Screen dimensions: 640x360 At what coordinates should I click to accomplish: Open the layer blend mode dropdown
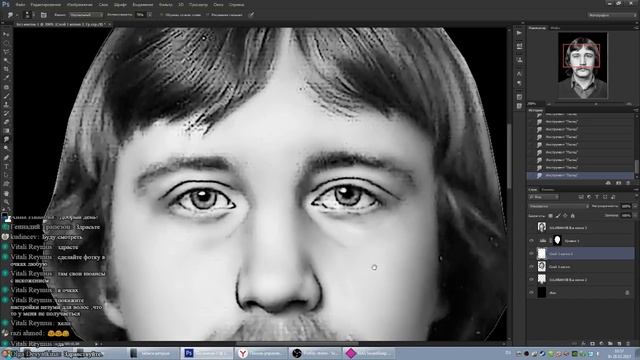559,206
